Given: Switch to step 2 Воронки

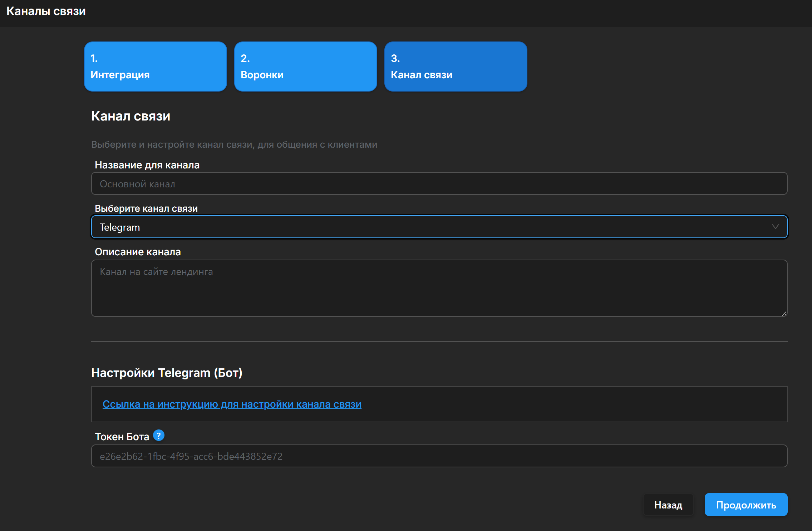Looking at the screenshot, I should tap(305, 67).
